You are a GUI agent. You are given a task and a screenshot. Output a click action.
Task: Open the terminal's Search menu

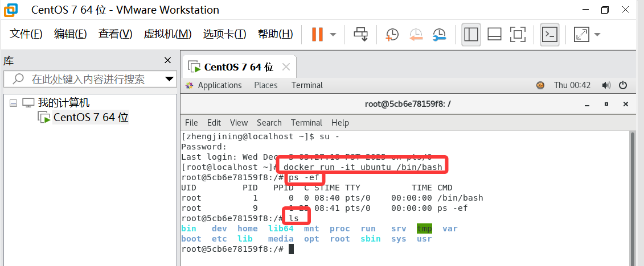tap(269, 122)
